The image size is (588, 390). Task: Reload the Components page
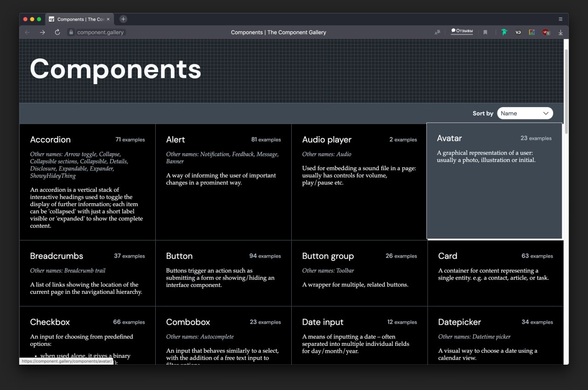click(x=57, y=32)
